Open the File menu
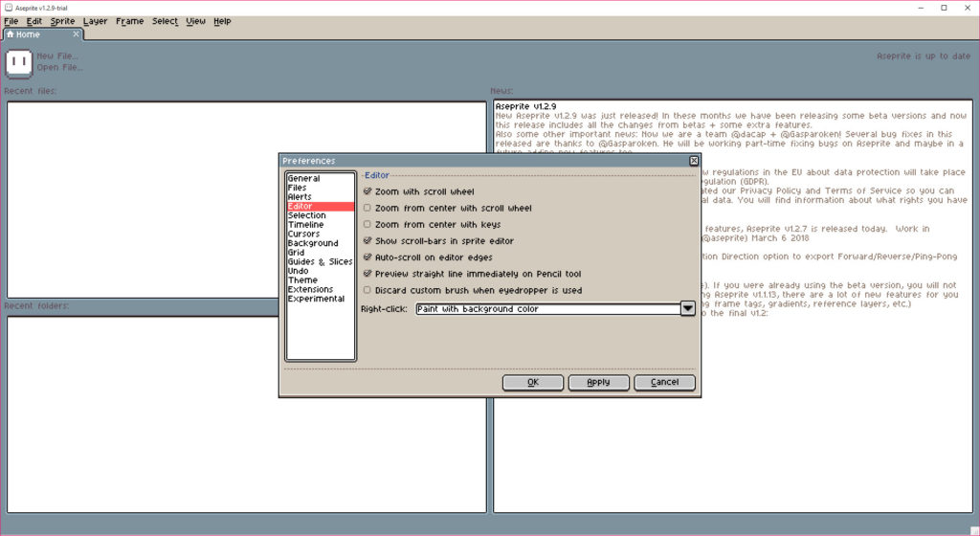The width and height of the screenshot is (980, 536). [x=11, y=21]
